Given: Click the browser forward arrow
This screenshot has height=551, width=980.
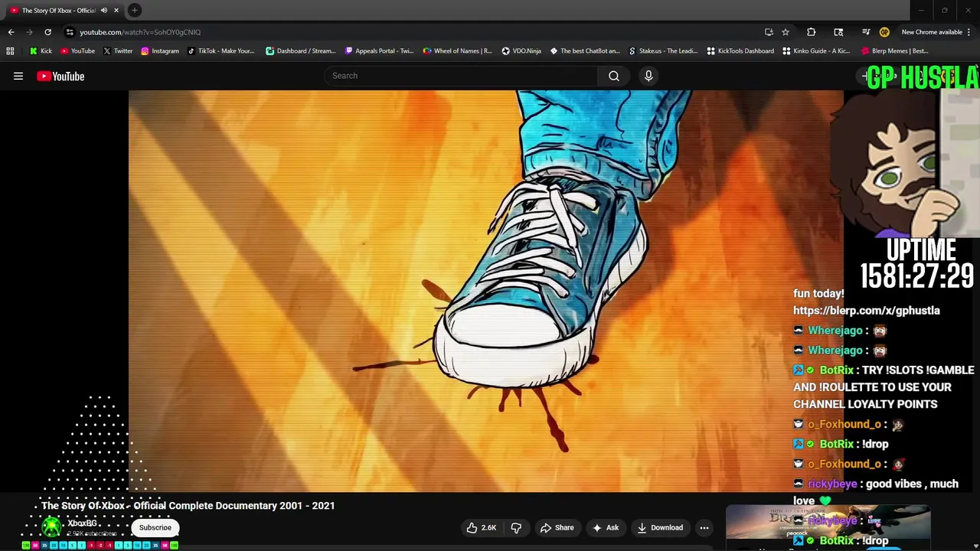Looking at the screenshot, I should (x=29, y=32).
